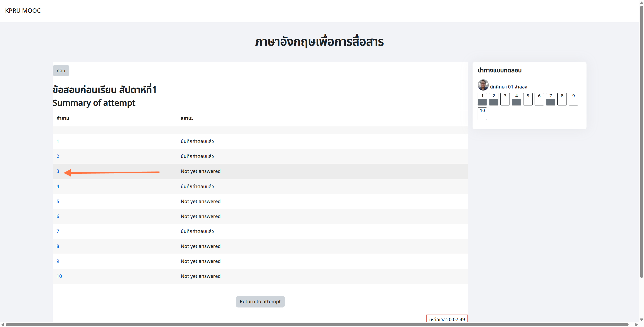This screenshot has width=644, height=327.
Task: Click Return to attempt button
Action: pyautogui.click(x=260, y=302)
